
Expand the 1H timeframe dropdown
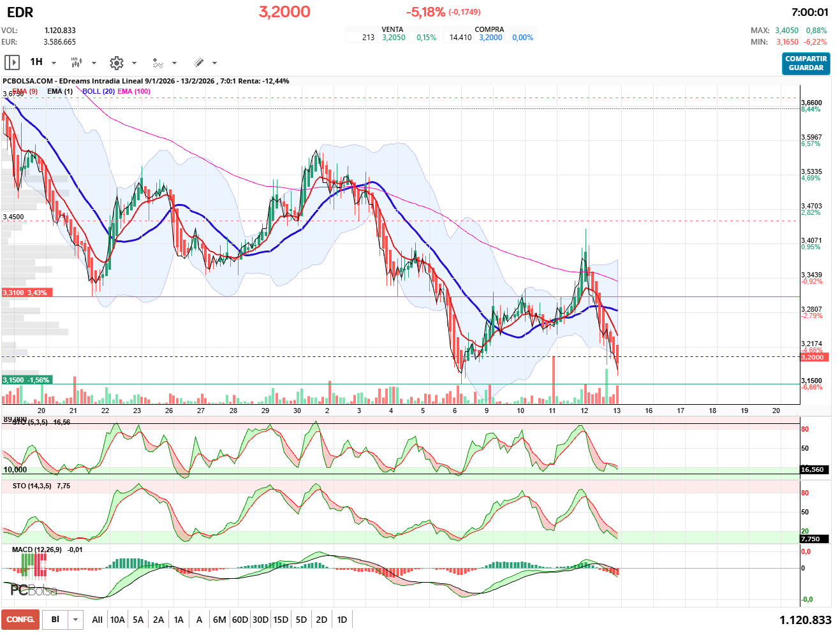click(x=54, y=63)
